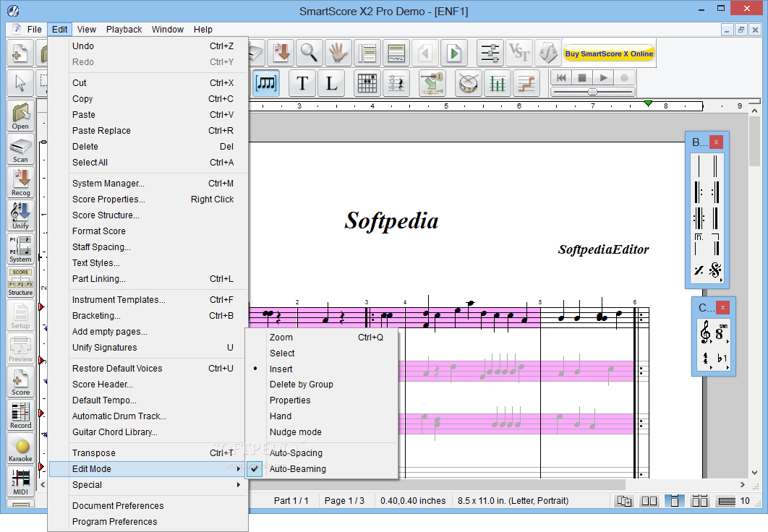Click the red download arrow toolbar icon
The width and height of the screenshot is (768, 532).
[x=281, y=52]
